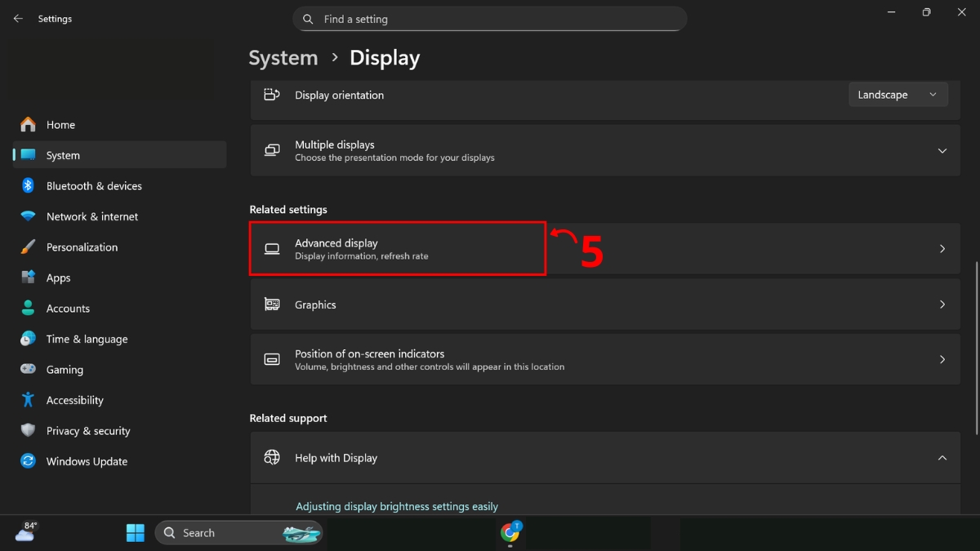Click the Related support heading
Image resolution: width=980 pixels, height=551 pixels.
[288, 418]
